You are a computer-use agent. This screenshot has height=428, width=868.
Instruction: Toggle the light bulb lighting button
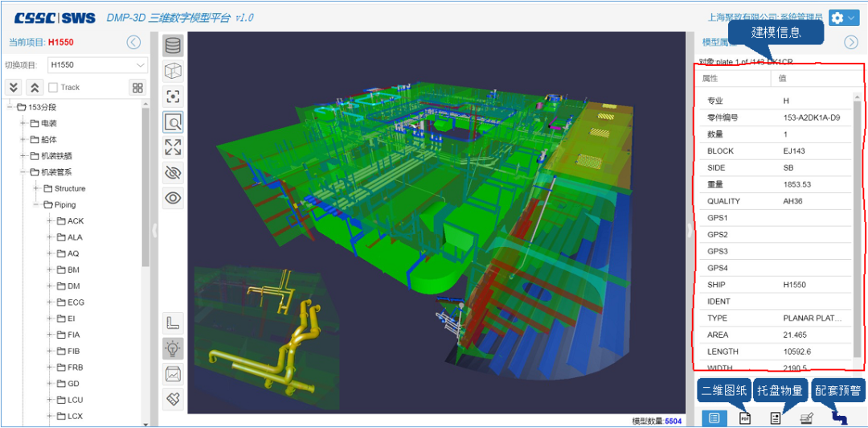173,348
